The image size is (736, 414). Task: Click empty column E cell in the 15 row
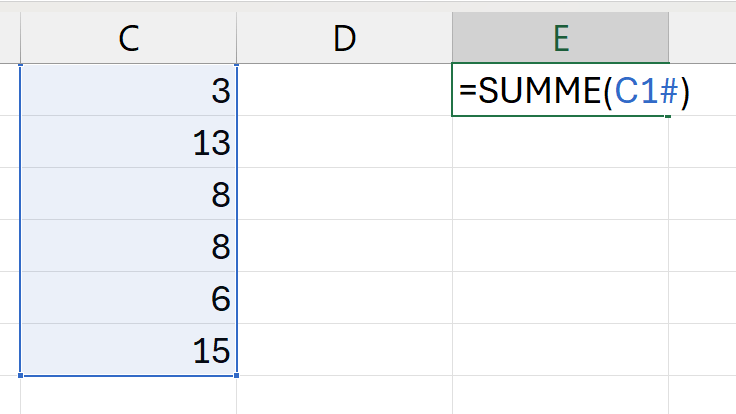pyautogui.click(x=560, y=350)
